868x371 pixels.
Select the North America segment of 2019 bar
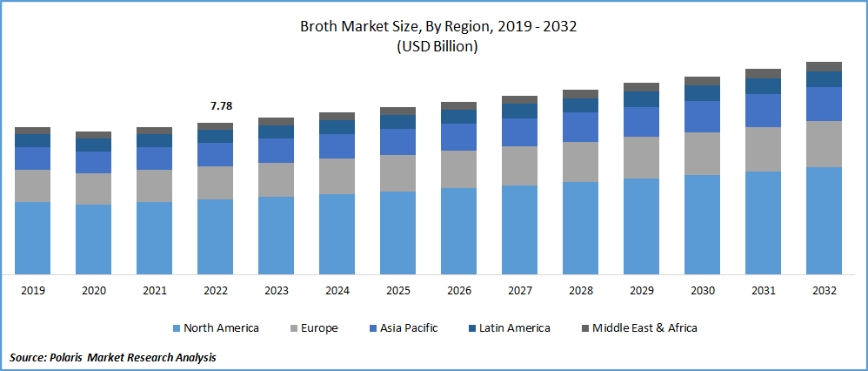click(x=33, y=238)
